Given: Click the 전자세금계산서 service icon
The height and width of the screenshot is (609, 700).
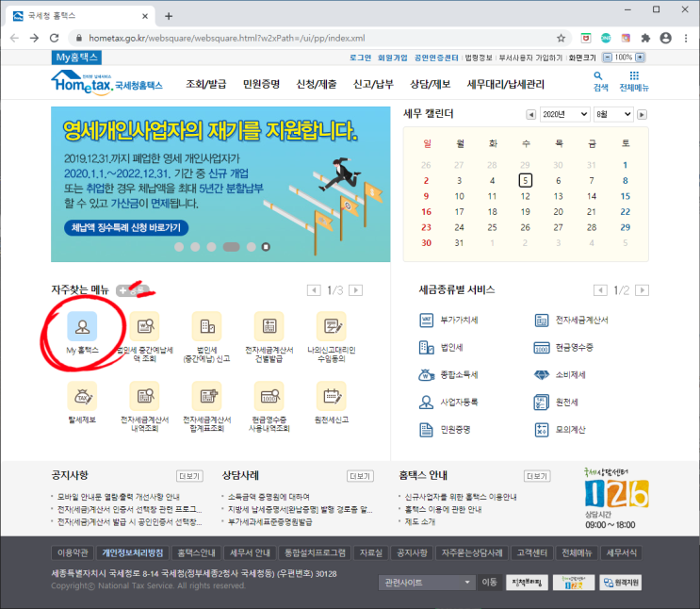Looking at the screenshot, I should [x=542, y=320].
